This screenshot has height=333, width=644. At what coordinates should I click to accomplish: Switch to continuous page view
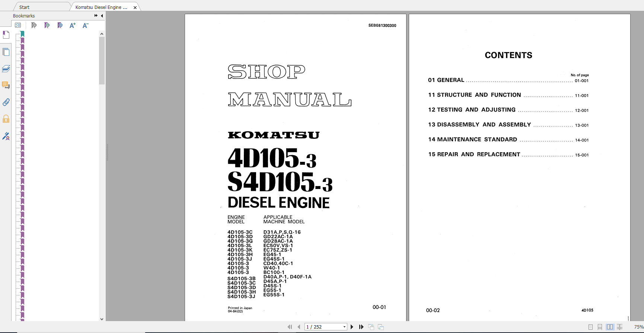tap(600, 327)
